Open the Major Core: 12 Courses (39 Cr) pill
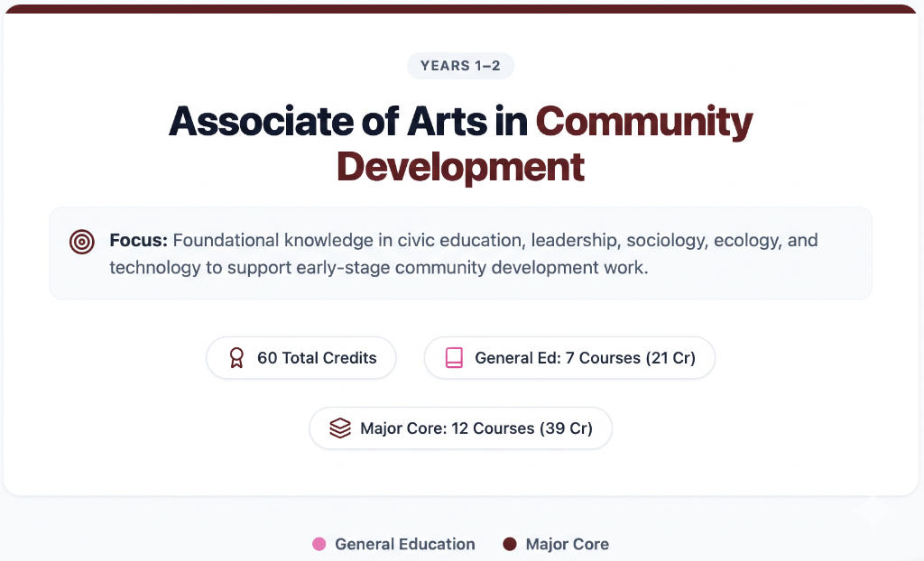 pos(476,428)
